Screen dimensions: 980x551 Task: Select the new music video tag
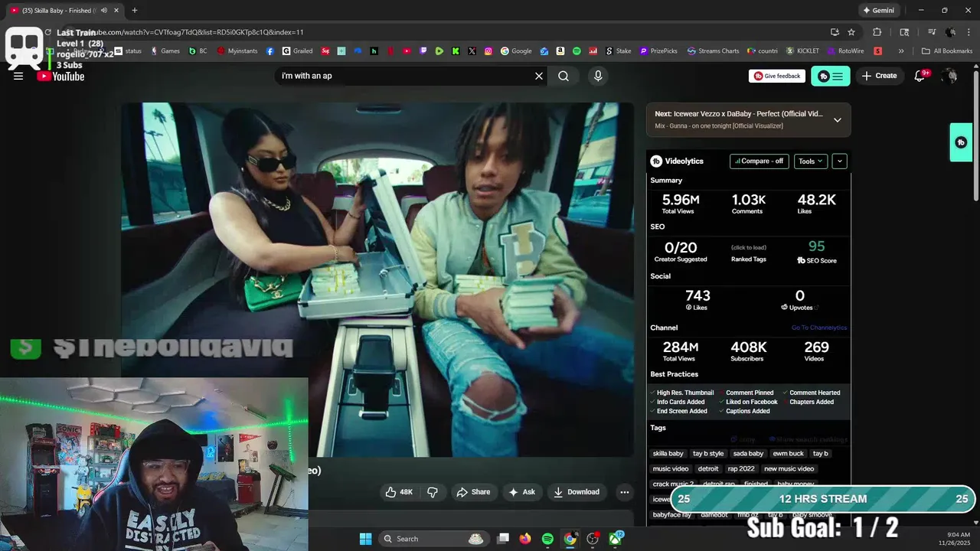pyautogui.click(x=789, y=469)
